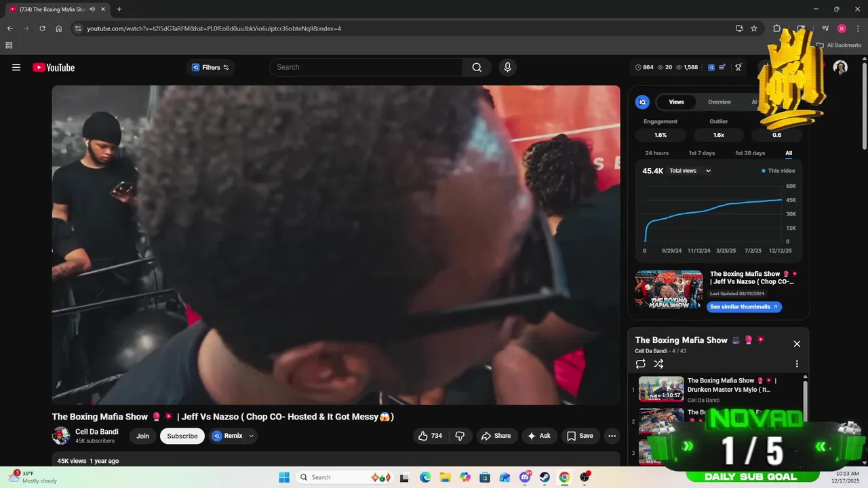This screenshot has height=488, width=868.
Task: Open the vidIQ icon in the stats bar
Action: pyautogui.click(x=711, y=67)
